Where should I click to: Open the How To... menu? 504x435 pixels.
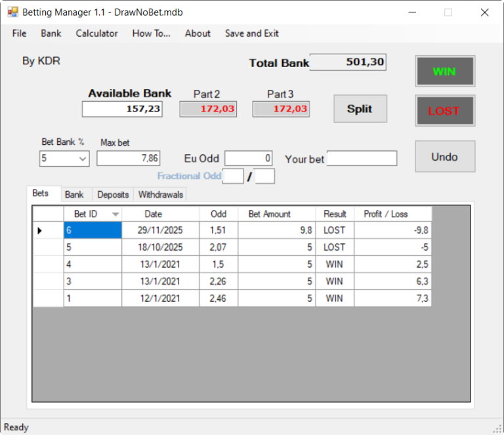click(151, 33)
